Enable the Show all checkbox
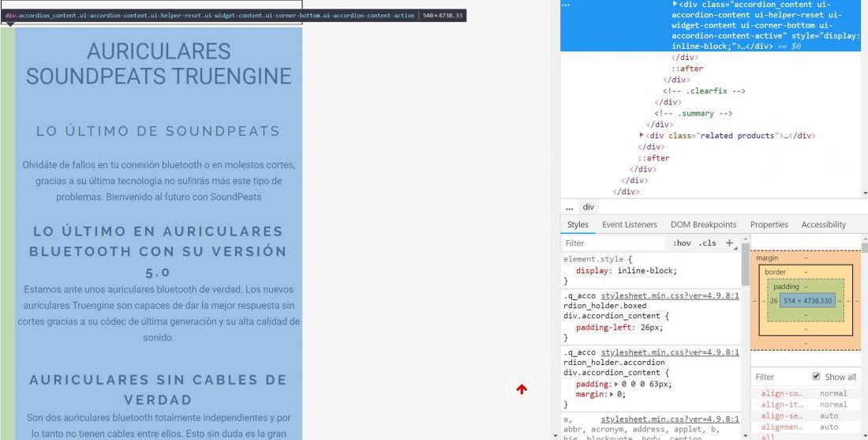Screen dimensions: 868x440 click(x=816, y=376)
